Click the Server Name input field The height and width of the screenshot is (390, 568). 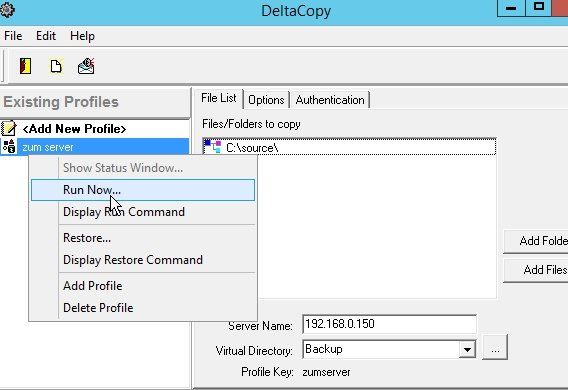pos(389,324)
